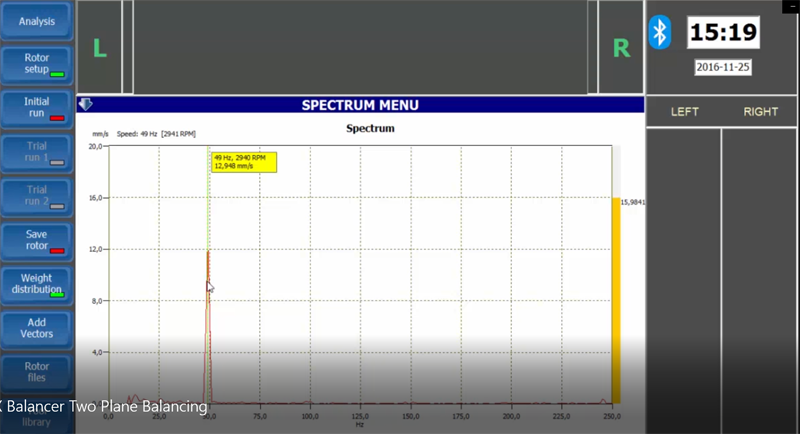The image size is (800, 434).
Task: Open the Weight distribution tool
Action: (x=36, y=283)
